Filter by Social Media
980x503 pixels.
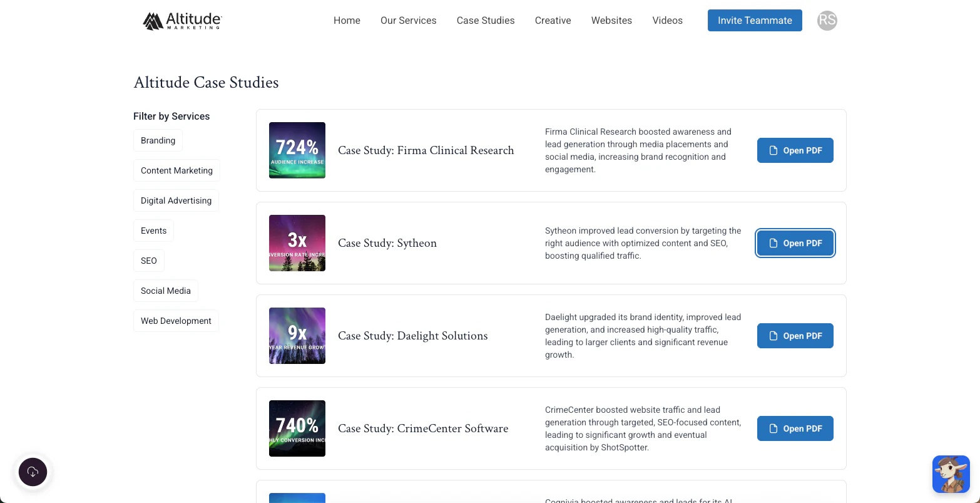click(x=166, y=291)
